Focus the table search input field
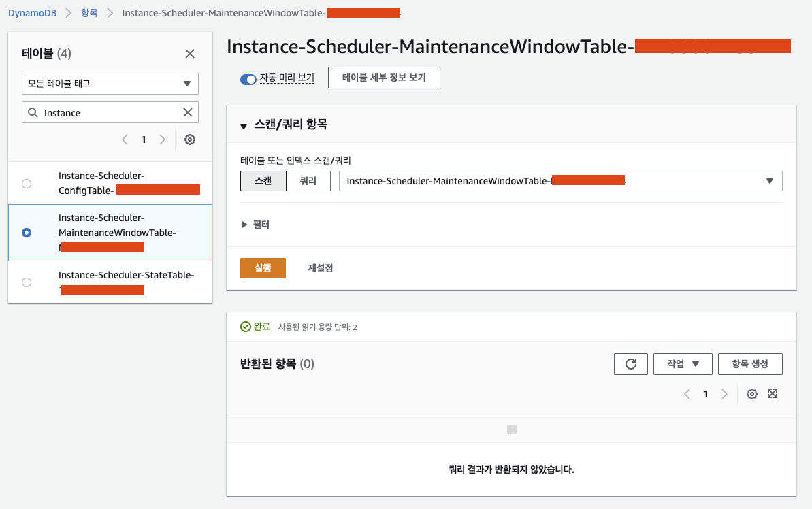 (110, 112)
